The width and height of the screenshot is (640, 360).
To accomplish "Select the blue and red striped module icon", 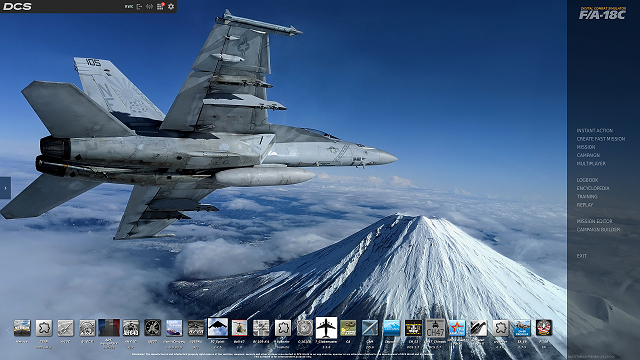I will tap(109, 327).
